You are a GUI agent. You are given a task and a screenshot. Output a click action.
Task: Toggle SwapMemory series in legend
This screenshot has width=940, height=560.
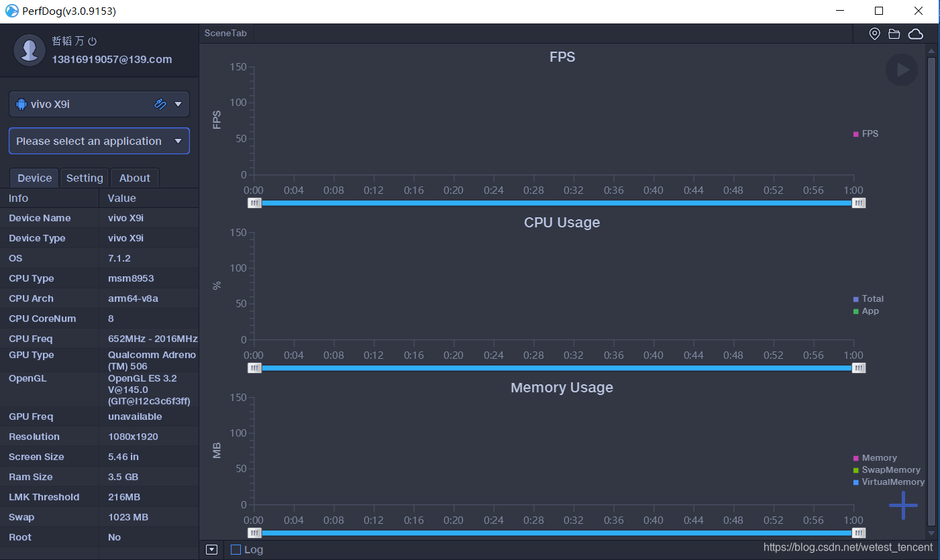point(886,470)
